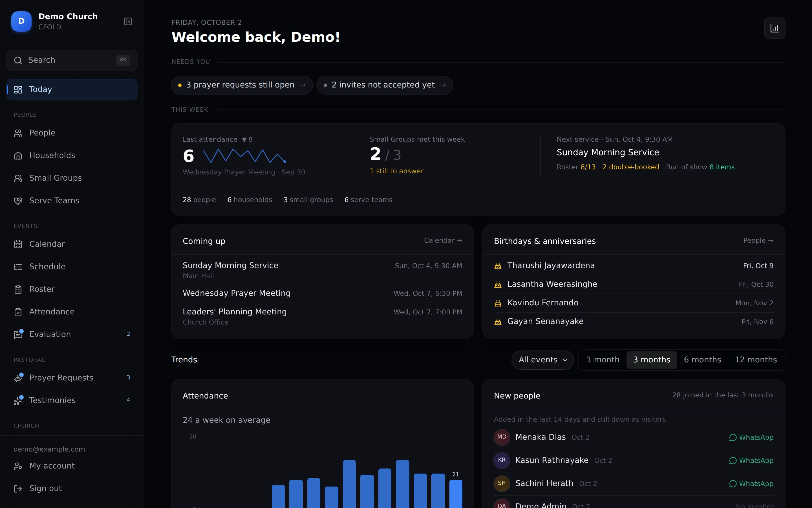Follow the Calendar arrow link
This screenshot has height=508, width=812.
443,240
